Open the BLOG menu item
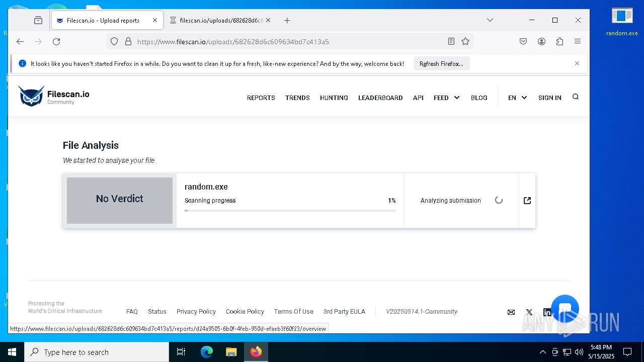Screen dimensions: 644x362 479,98
